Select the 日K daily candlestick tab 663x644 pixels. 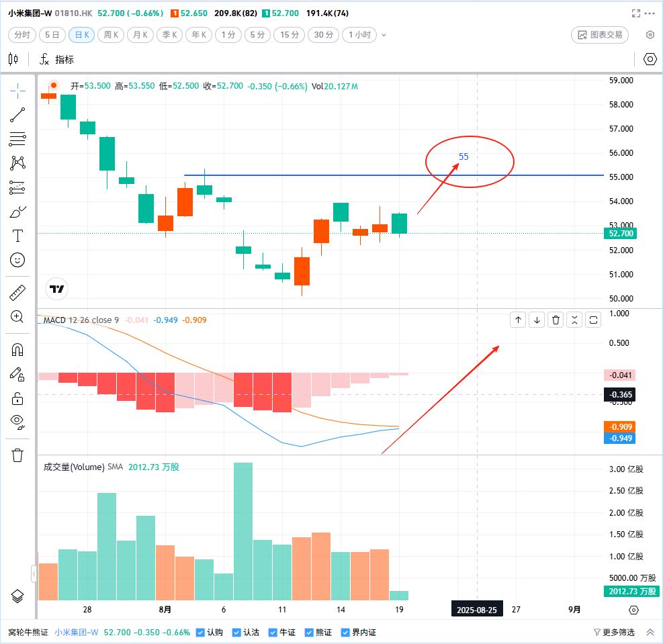[x=81, y=35]
